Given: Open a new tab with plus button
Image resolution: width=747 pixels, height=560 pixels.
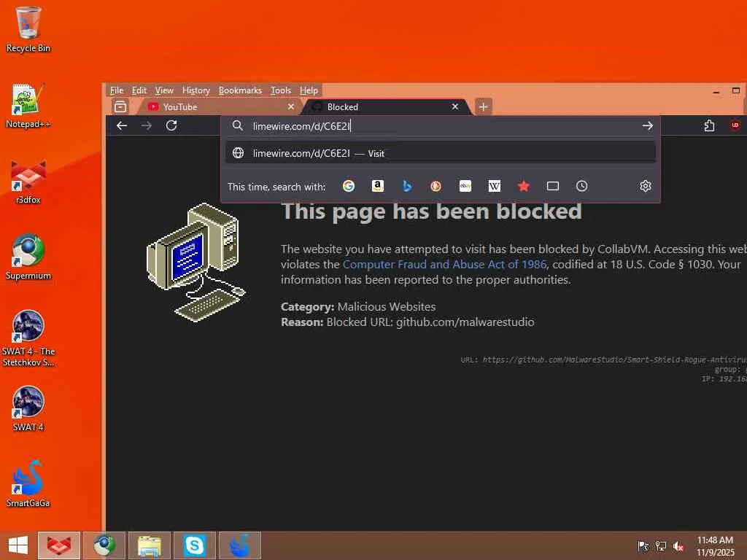Looking at the screenshot, I should click(483, 106).
